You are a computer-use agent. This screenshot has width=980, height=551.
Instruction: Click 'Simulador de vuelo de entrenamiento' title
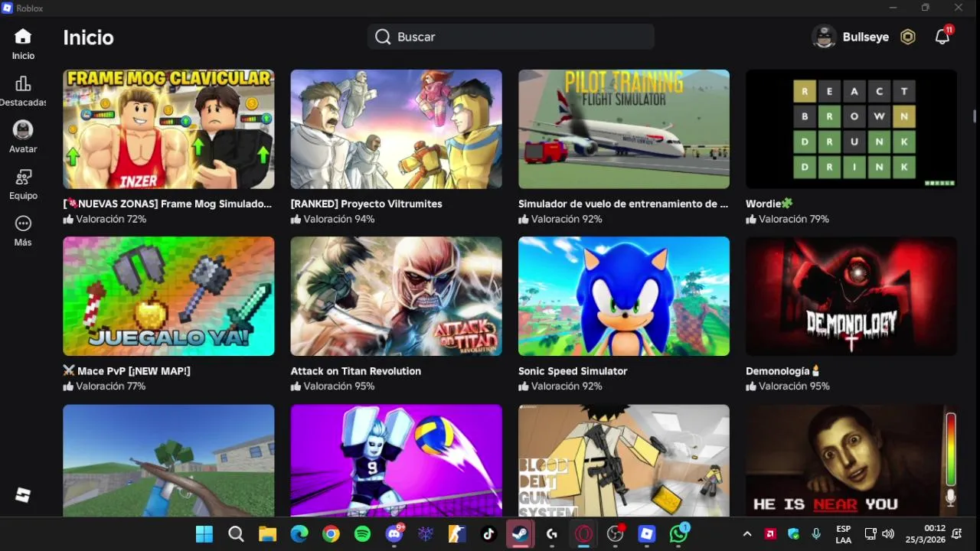click(623, 204)
